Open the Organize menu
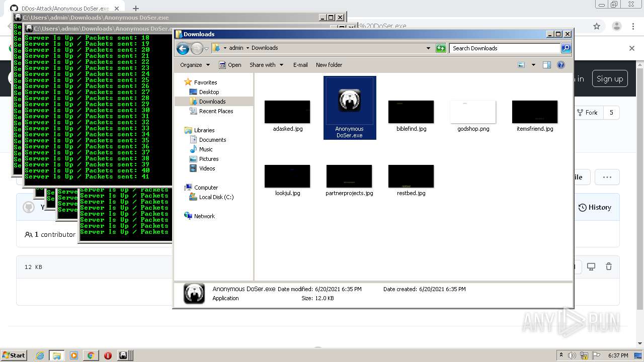The image size is (644, 362). pyautogui.click(x=195, y=65)
